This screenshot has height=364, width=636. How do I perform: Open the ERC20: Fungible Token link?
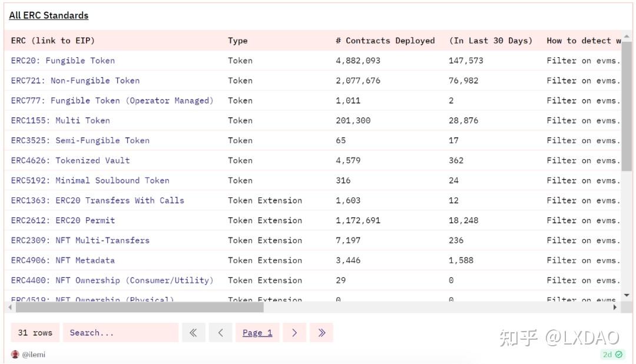(63, 61)
